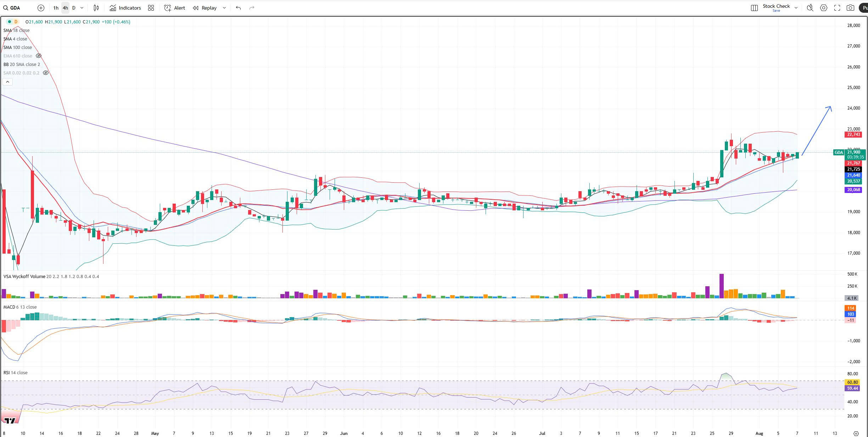Click the Stock Check layout name
Image resolution: width=868 pixels, height=437 pixels.
776,6
